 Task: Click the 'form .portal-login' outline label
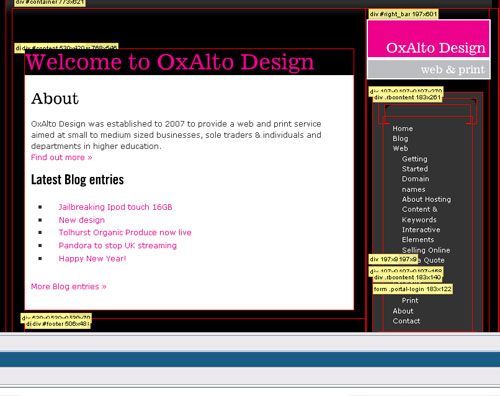[x=413, y=289]
